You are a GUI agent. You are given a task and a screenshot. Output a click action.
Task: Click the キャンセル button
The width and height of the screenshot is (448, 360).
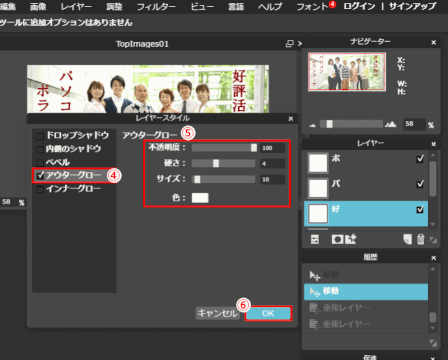(217, 313)
